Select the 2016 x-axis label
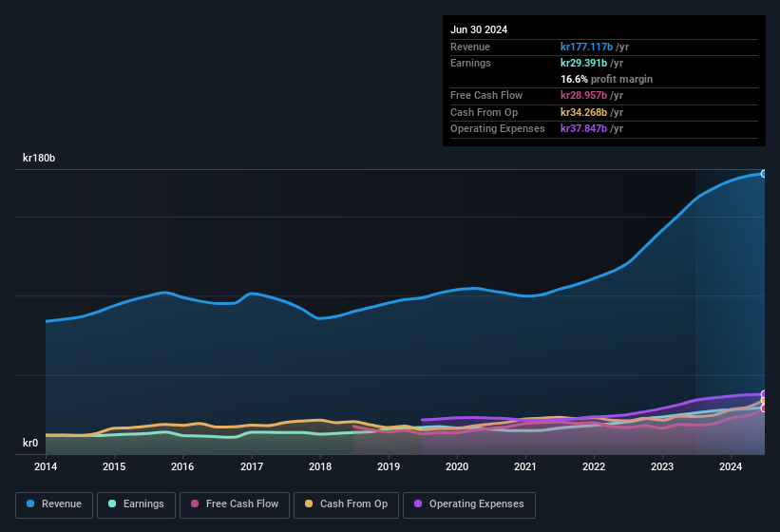The height and width of the screenshot is (532, 780). pyautogui.click(x=182, y=466)
